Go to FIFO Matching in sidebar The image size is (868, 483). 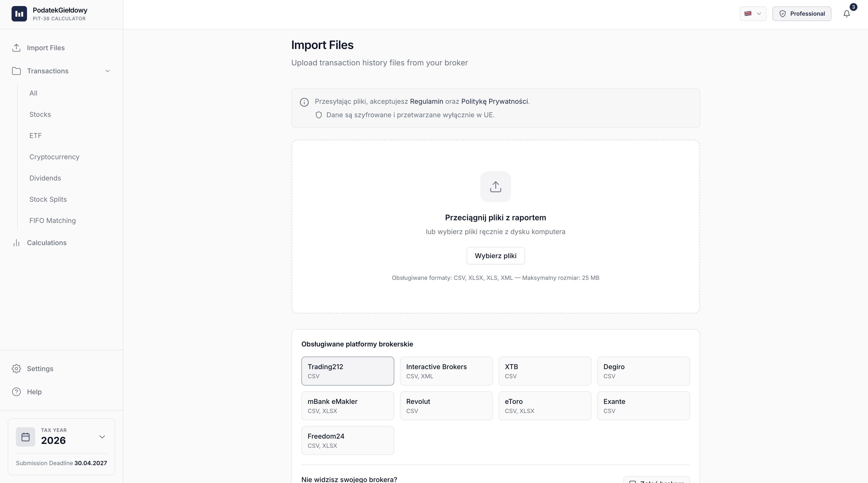click(53, 221)
